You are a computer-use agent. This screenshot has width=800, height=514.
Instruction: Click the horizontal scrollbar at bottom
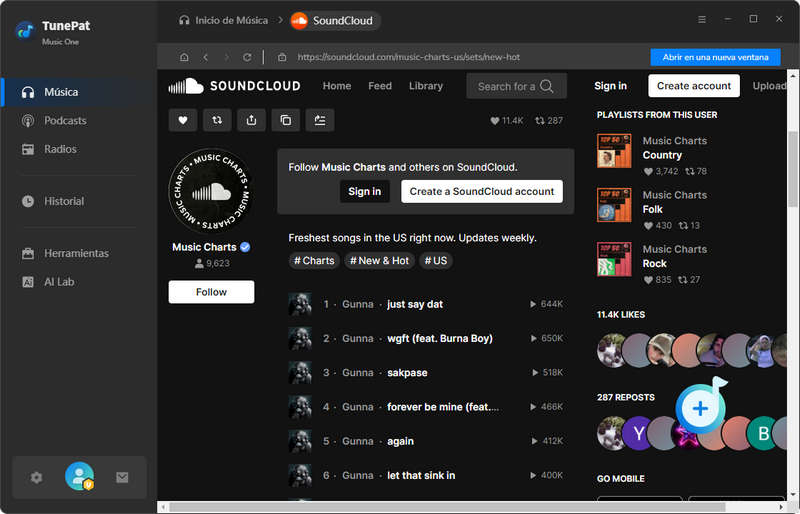[447, 507]
